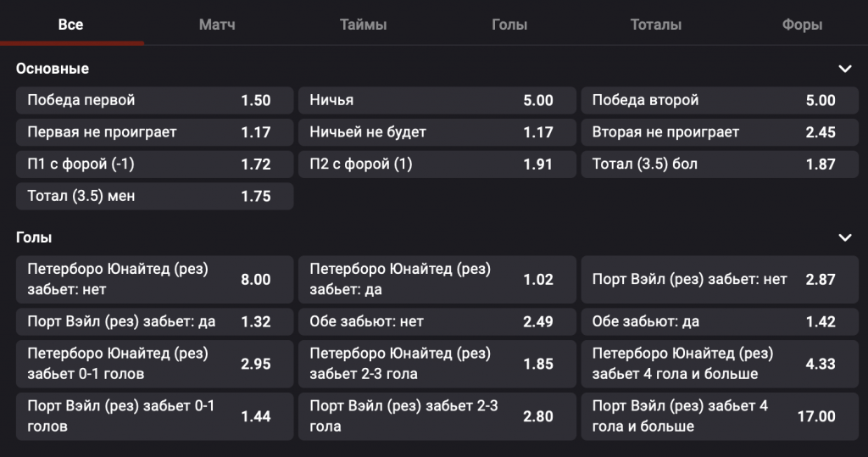Choose П1 с форой (-1)
Image resolution: width=868 pixels, height=457 pixels.
point(154,164)
